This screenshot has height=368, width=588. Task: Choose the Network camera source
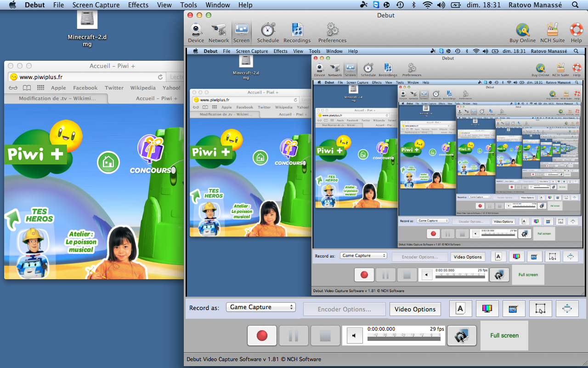pos(219,33)
